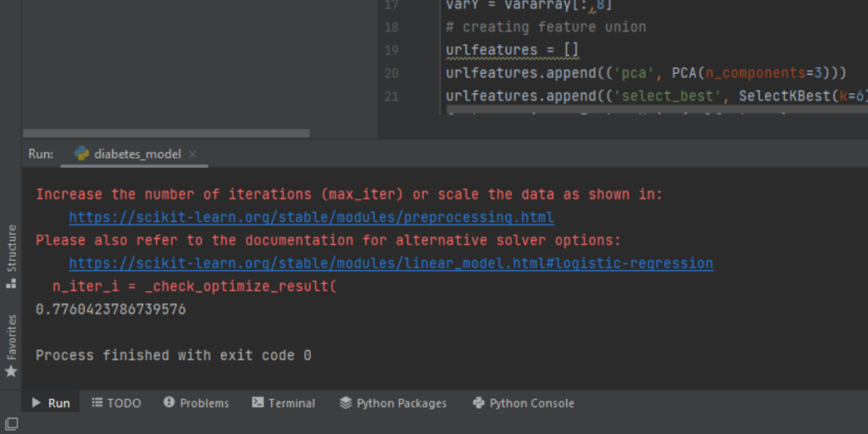Screen dimensions: 868x434
Task: Click the PCA(n_components=3) append line
Action: (646, 74)
